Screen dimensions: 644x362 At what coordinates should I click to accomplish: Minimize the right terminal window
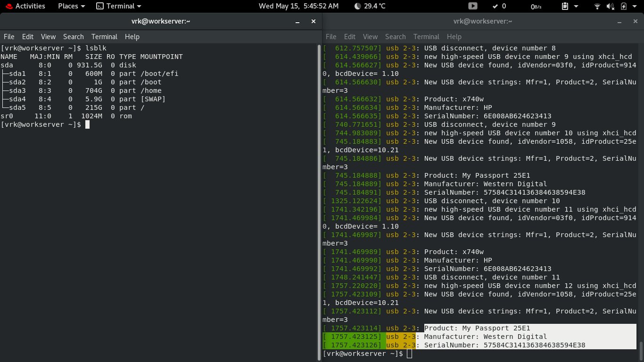pos(619,21)
